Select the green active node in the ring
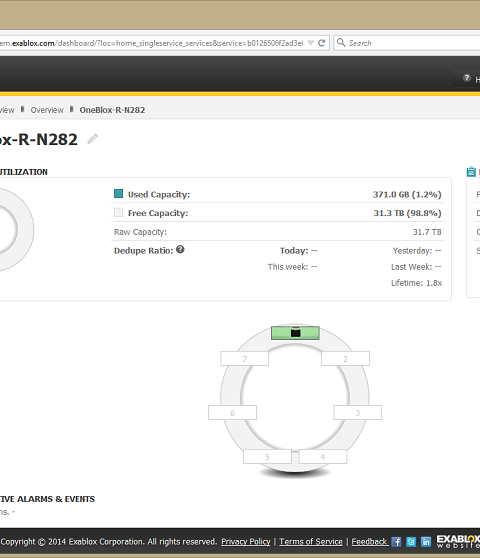The width and height of the screenshot is (480, 558). [295, 333]
